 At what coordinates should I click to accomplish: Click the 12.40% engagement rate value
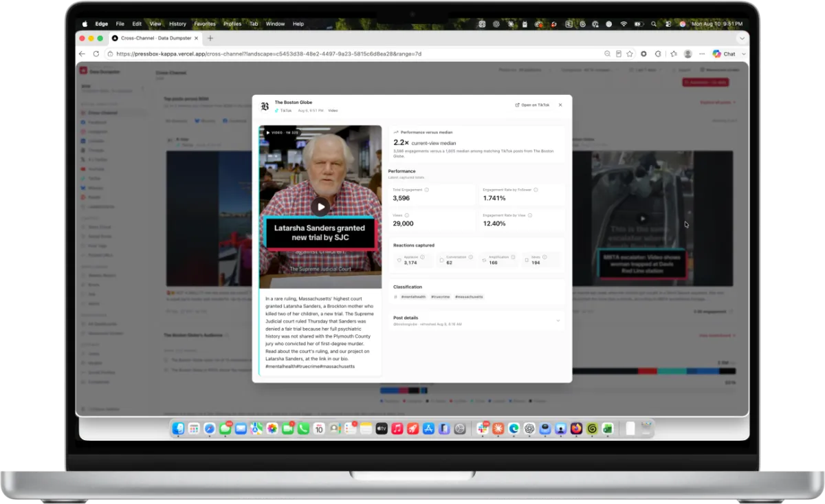[494, 223]
